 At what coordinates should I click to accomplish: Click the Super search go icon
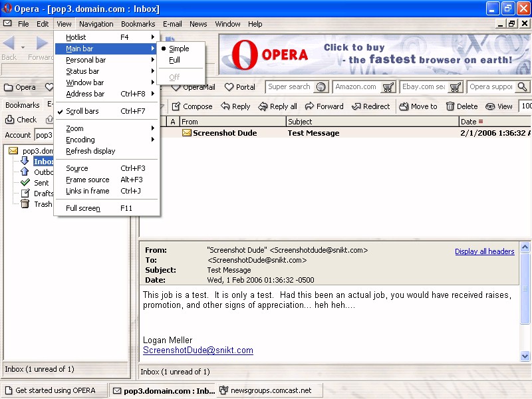[321, 87]
